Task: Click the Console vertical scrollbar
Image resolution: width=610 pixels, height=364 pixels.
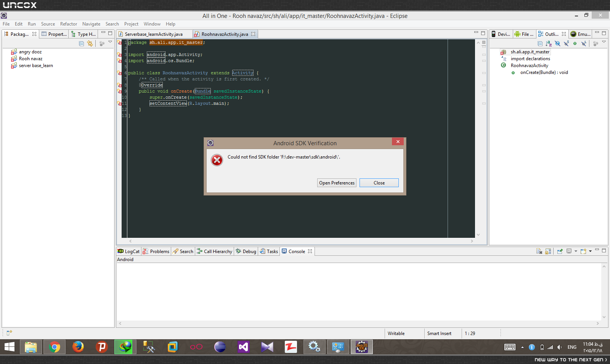Action: 604,292
